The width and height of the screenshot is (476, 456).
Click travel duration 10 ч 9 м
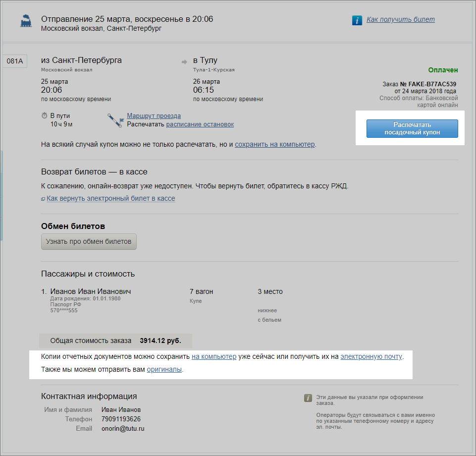61,124
